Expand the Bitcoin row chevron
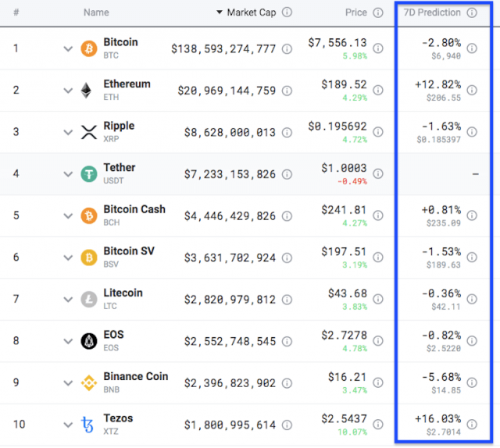 click(x=68, y=48)
